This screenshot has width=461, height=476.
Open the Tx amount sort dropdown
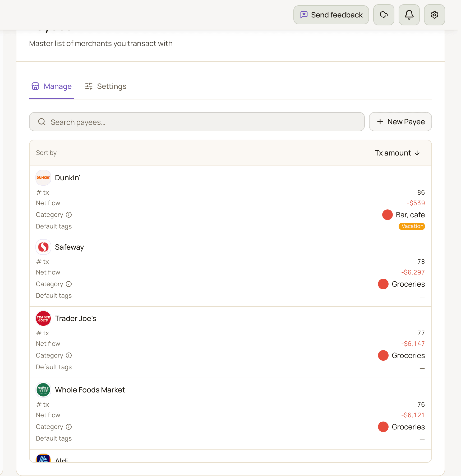(397, 153)
